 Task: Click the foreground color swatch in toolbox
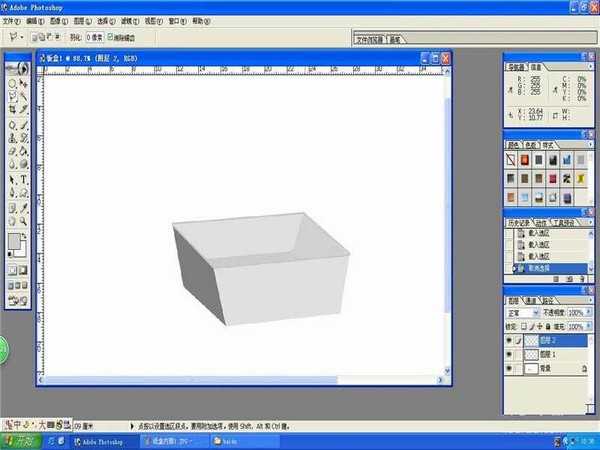(x=14, y=242)
